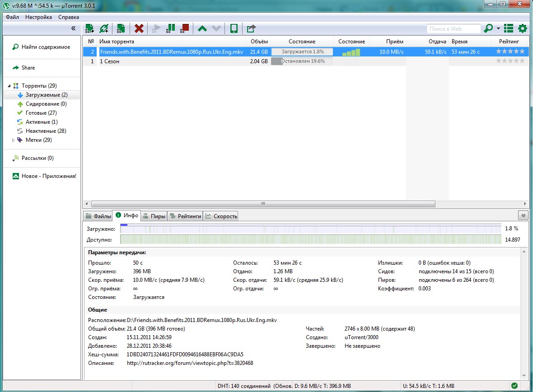Move the torrent down the queue
Screen dimensions: 533x392
click(x=216, y=28)
